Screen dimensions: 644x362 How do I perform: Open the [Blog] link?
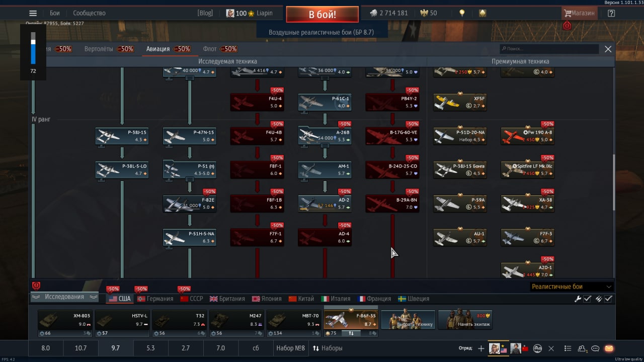[x=205, y=13]
